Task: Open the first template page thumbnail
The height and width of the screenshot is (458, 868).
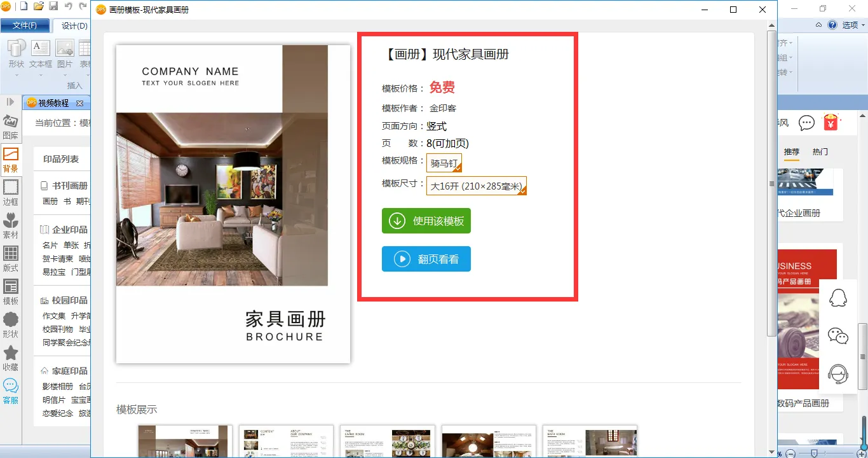Action: tap(186, 441)
